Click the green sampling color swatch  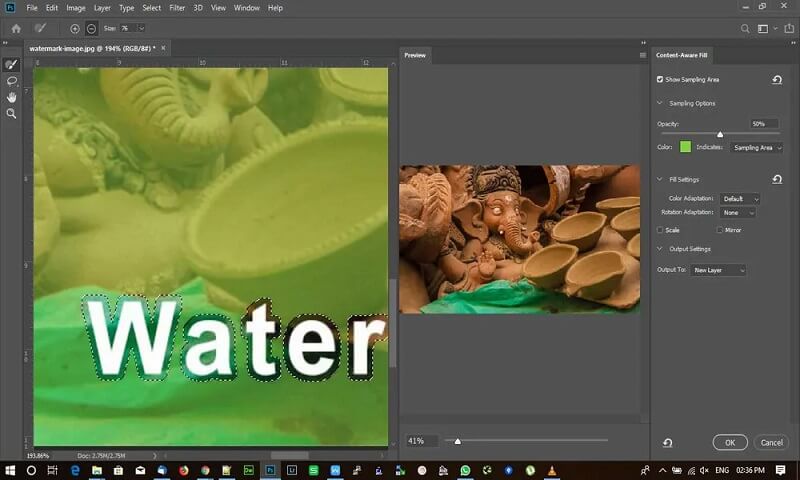(x=685, y=147)
